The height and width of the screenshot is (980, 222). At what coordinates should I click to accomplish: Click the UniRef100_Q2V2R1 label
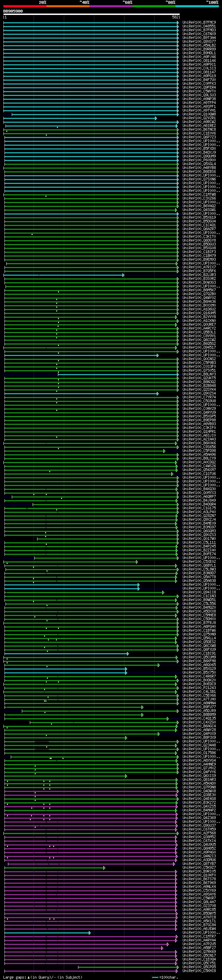click(199, 118)
